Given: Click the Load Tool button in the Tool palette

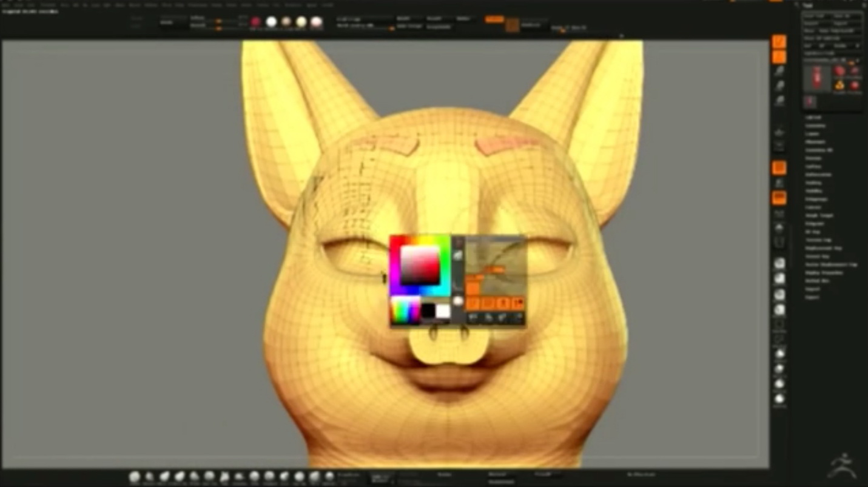Looking at the screenshot, I should coord(816,16).
